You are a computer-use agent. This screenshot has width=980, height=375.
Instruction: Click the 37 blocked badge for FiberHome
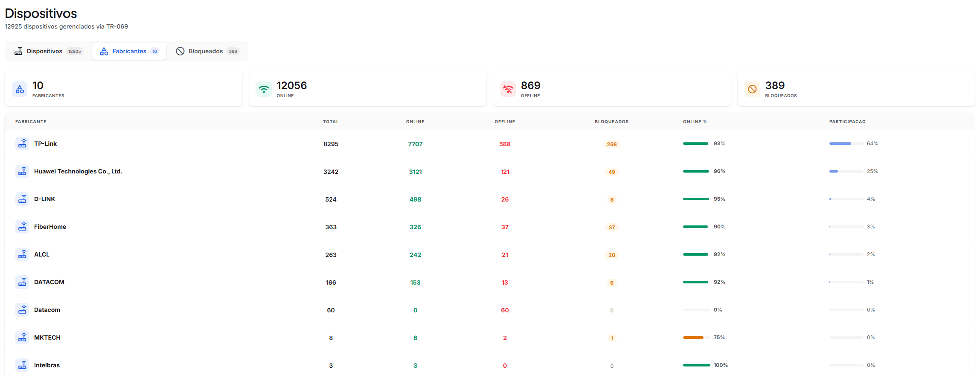612,227
